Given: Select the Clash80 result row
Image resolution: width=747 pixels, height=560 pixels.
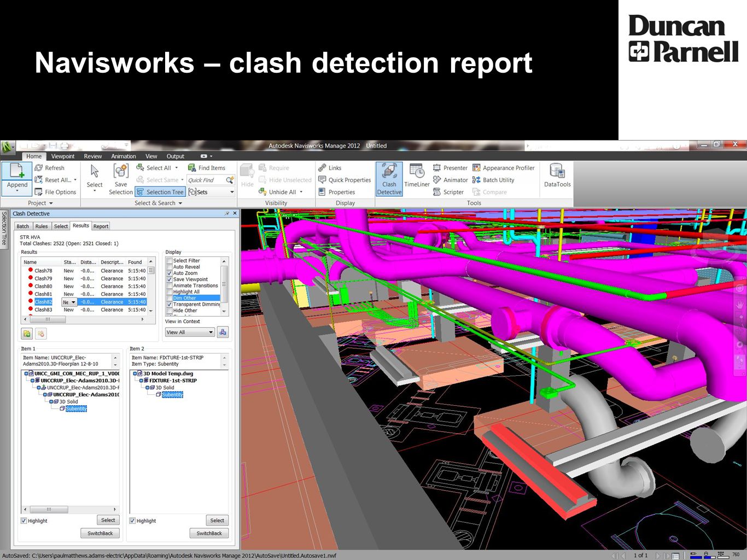Looking at the screenshot, I should click(85, 286).
